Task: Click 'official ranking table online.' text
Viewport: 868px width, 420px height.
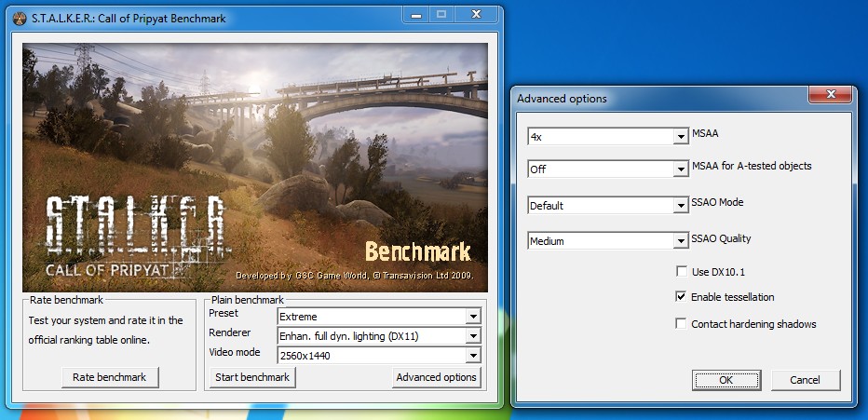Action: [89, 340]
